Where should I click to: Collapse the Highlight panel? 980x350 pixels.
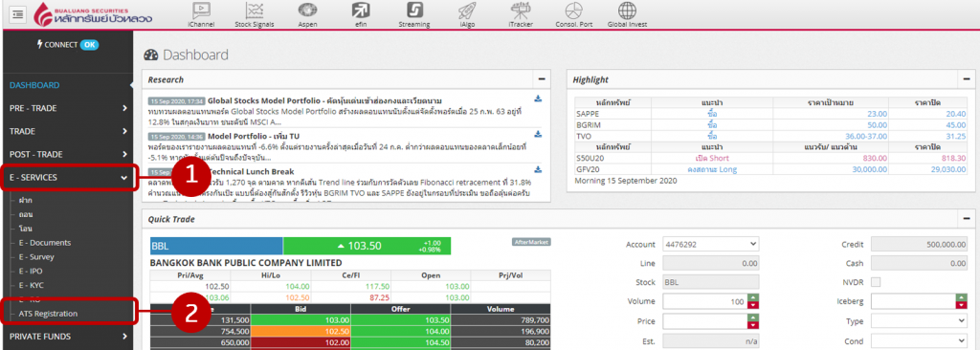point(966,79)
